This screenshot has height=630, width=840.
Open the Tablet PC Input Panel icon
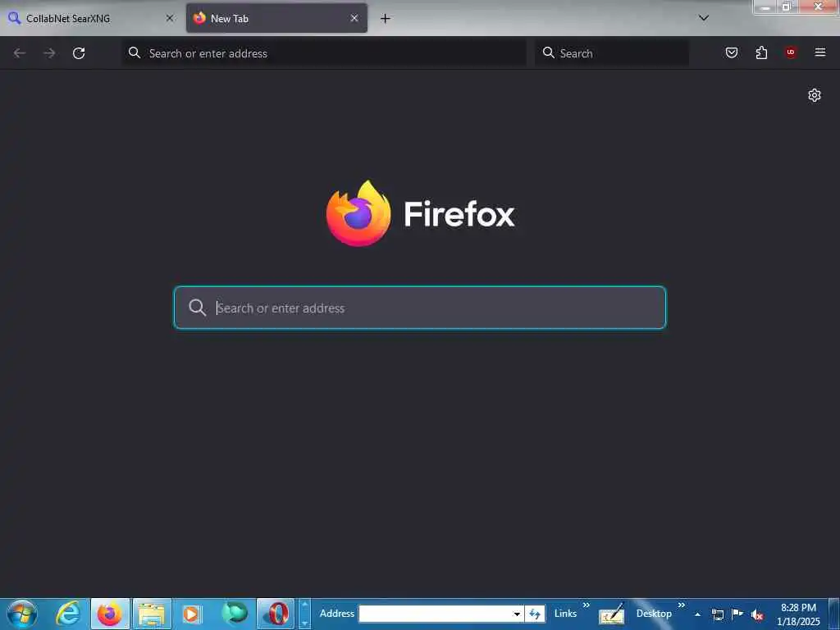pyautogui.click(x=612, y=614)
